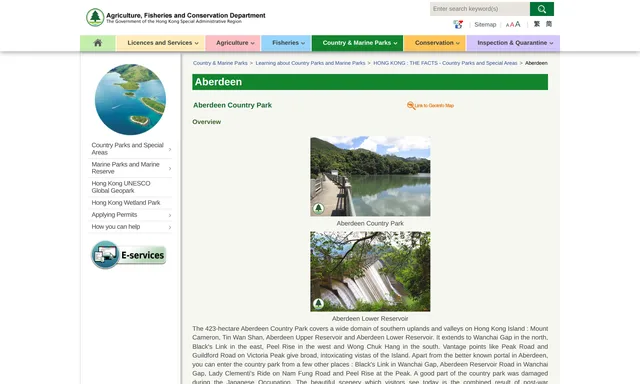Click the green search magnifier button

click(x=542, y=9)
